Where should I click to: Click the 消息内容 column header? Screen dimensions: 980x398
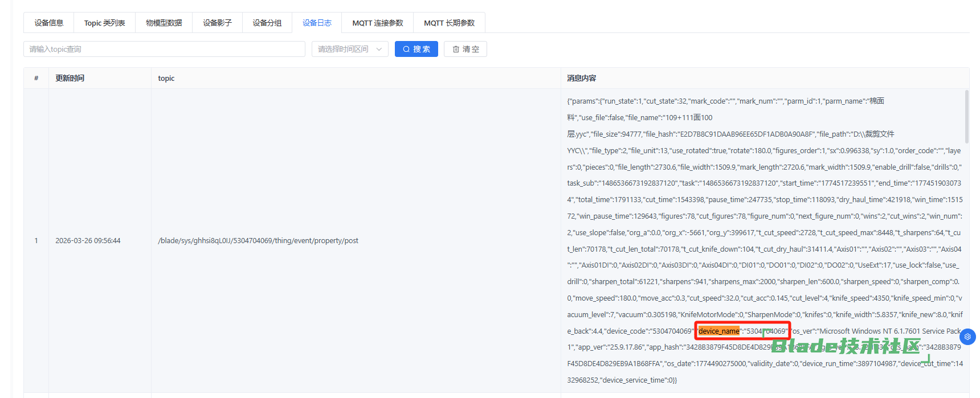click(581, 78)
